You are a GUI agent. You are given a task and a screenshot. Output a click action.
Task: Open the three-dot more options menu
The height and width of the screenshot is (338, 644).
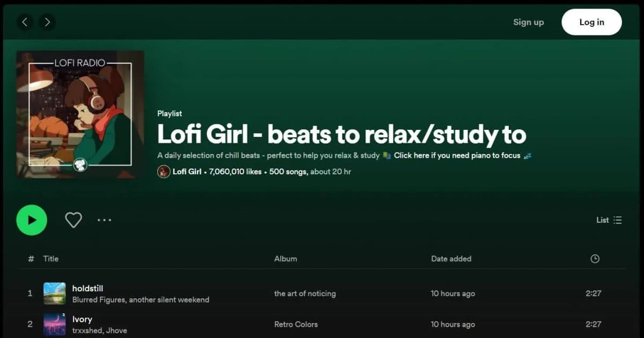coord(104,220)
